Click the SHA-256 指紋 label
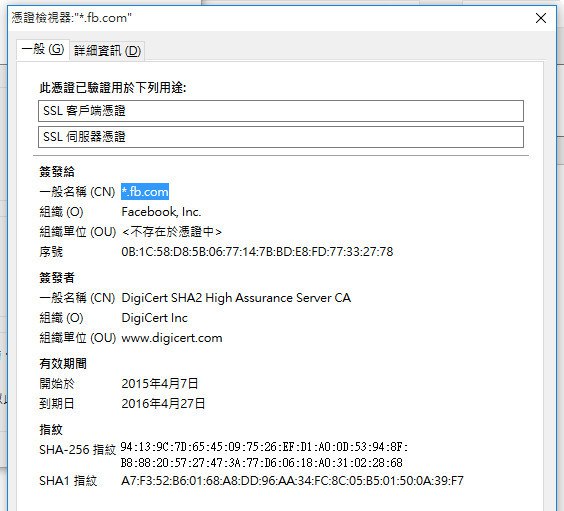The width and height of the screenshot is (564, 511). click(77, 450)
